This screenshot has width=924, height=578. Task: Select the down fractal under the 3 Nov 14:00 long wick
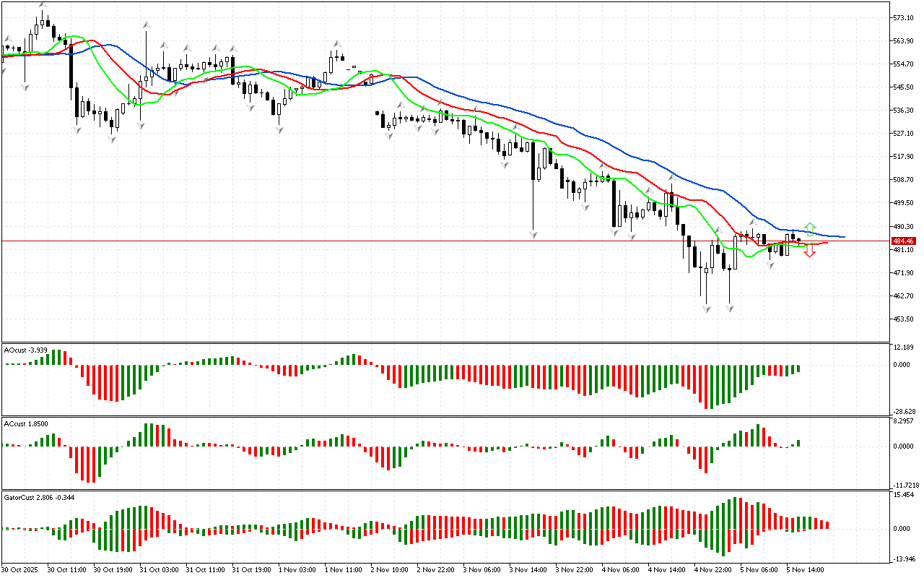point(533,235)
